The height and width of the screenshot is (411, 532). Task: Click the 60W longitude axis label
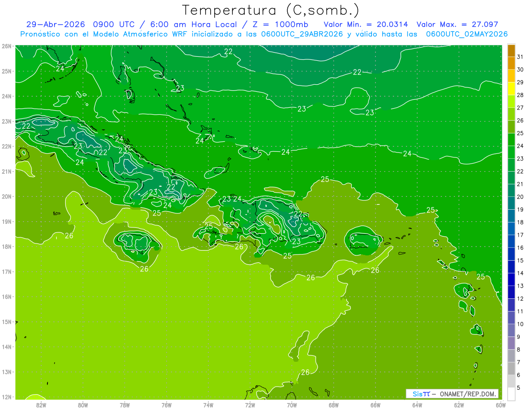[501, 404]
